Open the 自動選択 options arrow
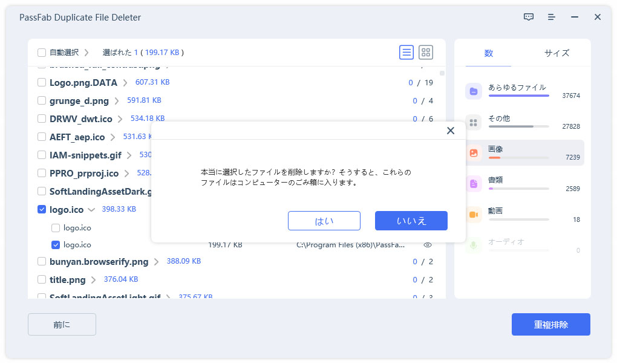617x364 pixels. pyautogui.click(x=87, y=53)
